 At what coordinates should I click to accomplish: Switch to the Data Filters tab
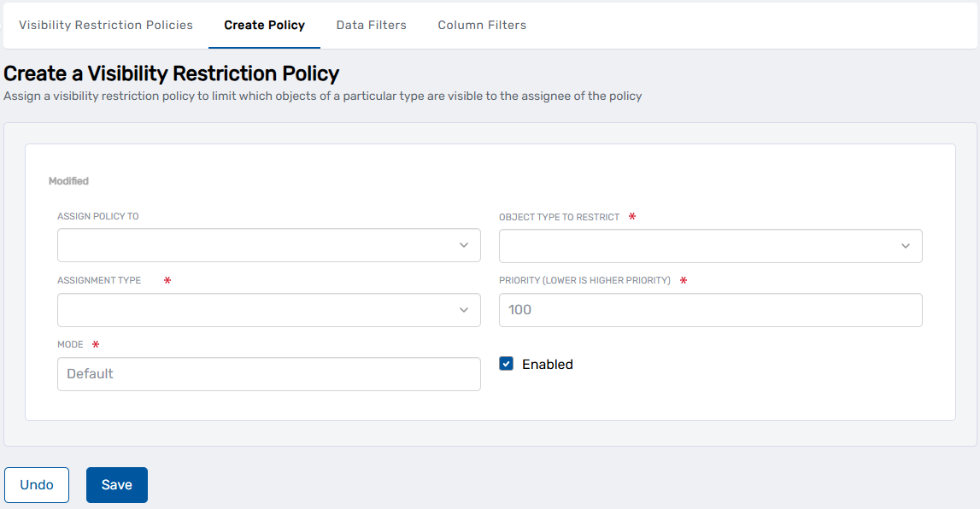coord(371,25)
